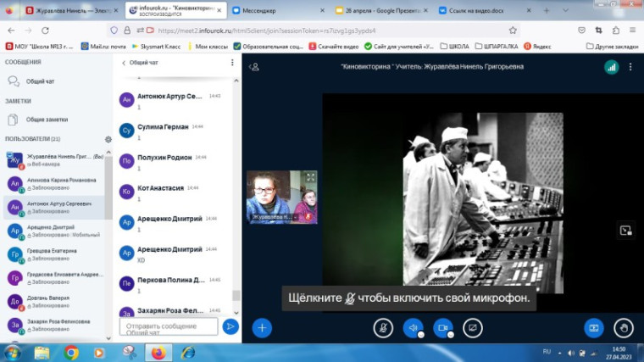644x362 pixels.
Task: Switch to infourok.ru Киновикторина tab
Action: 175,11
